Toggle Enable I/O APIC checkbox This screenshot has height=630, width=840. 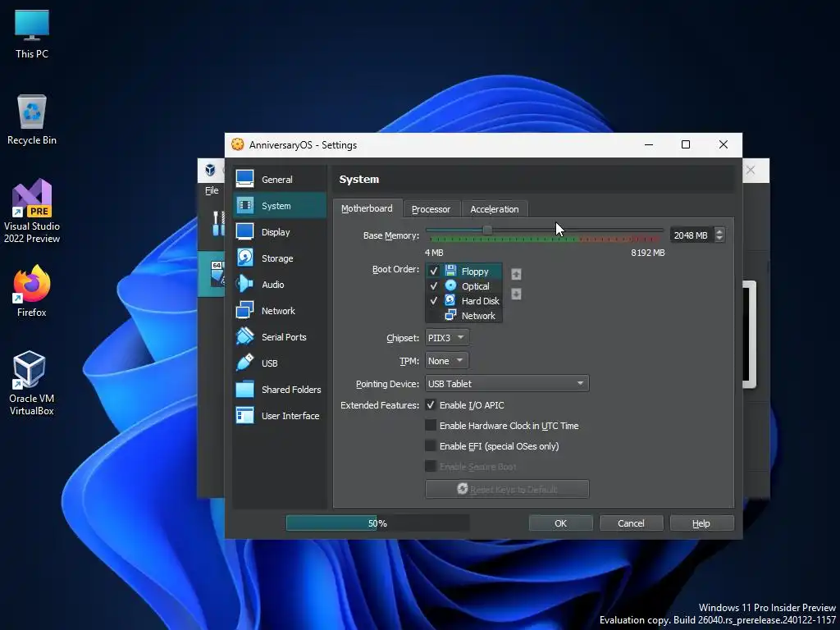click(430, 405)
